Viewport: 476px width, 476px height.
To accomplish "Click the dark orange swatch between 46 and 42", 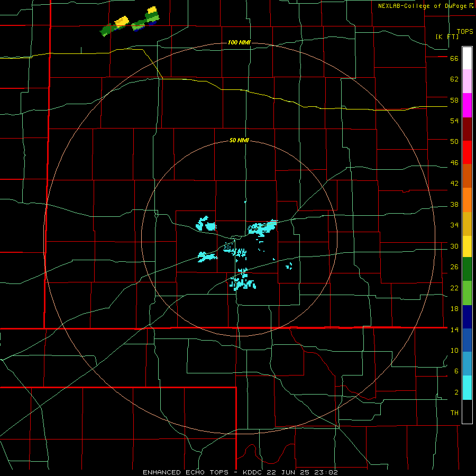I will coord(467,176).
